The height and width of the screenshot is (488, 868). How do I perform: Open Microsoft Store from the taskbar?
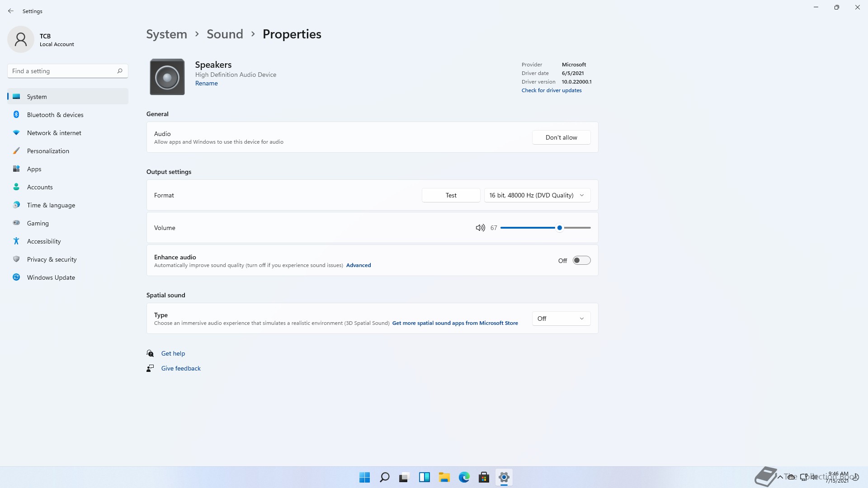484,477
